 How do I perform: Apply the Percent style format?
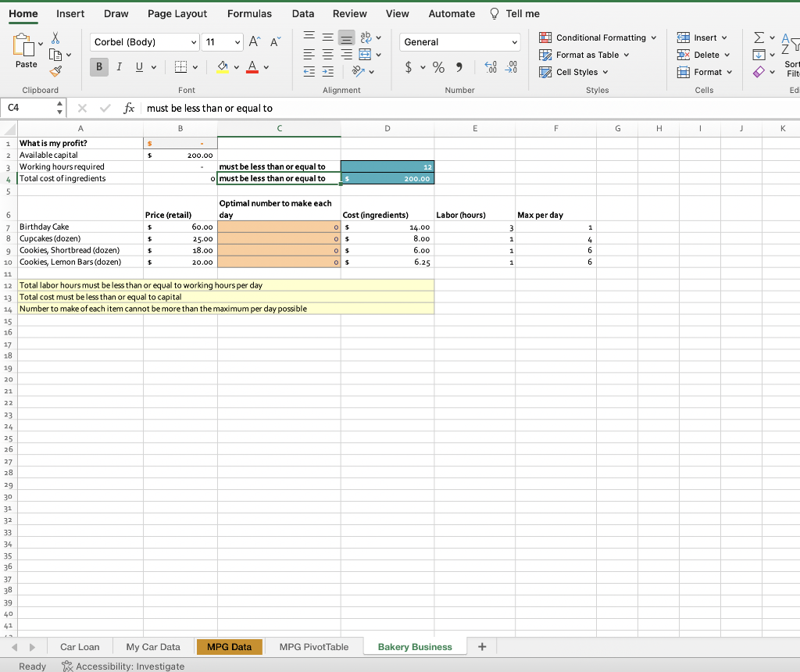pos(438,68)
